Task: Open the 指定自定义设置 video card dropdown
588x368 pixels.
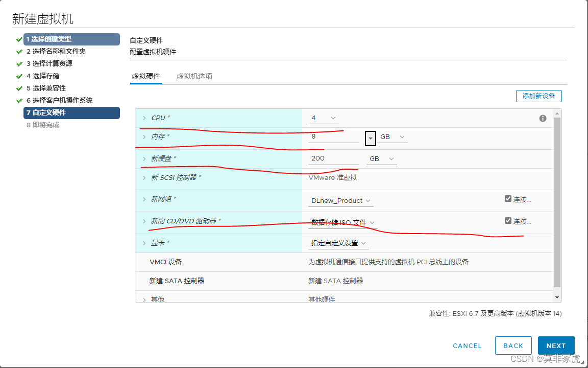Action: 338,243
